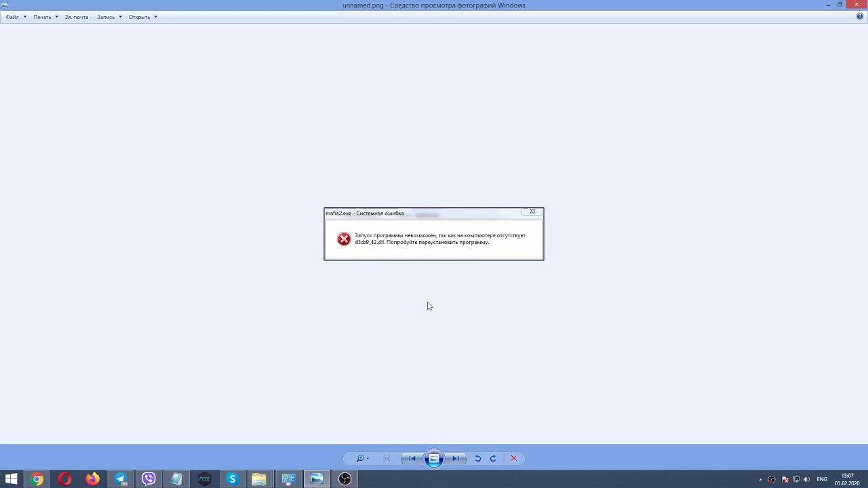Open network status tray icon
This screenshot has height=488, width=868.
(x=796, y=480)
